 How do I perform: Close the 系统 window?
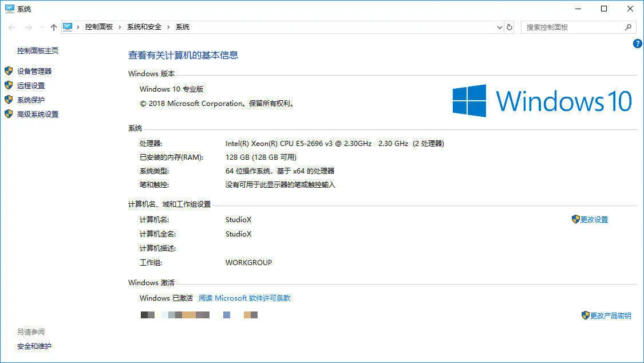click(x=630, y=9)
